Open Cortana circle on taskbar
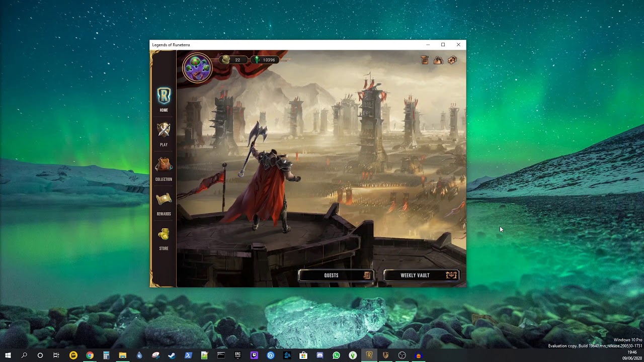 [40, 355]
